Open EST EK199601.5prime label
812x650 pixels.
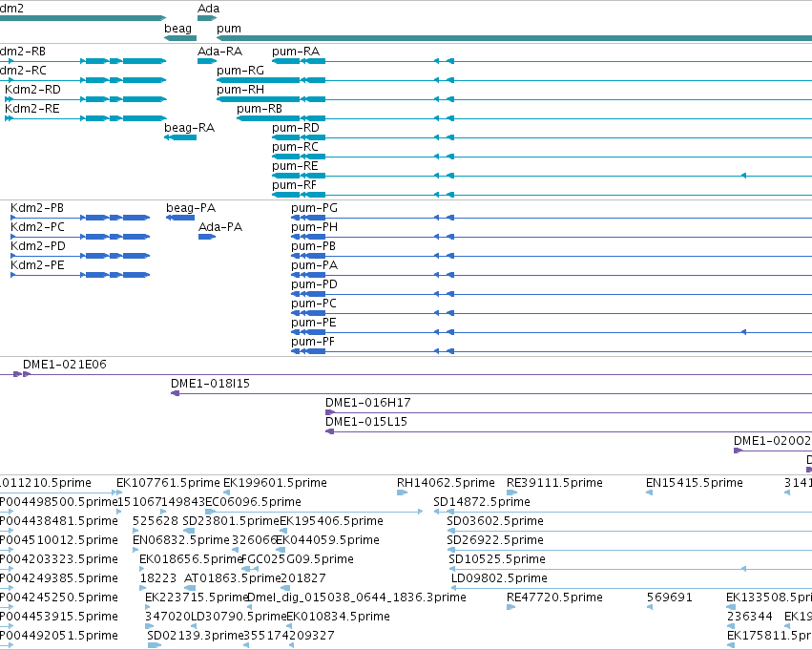click(x=275, y=483)
